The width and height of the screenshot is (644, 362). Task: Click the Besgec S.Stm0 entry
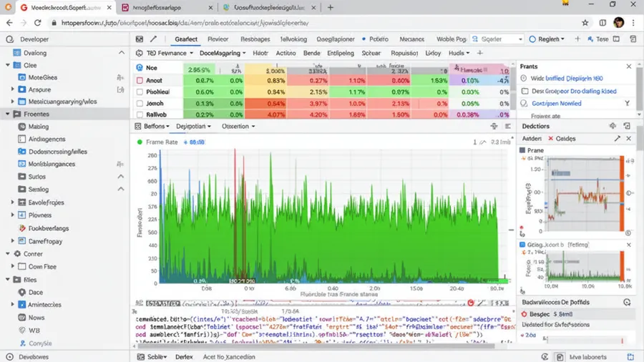(x=547, y=314)
